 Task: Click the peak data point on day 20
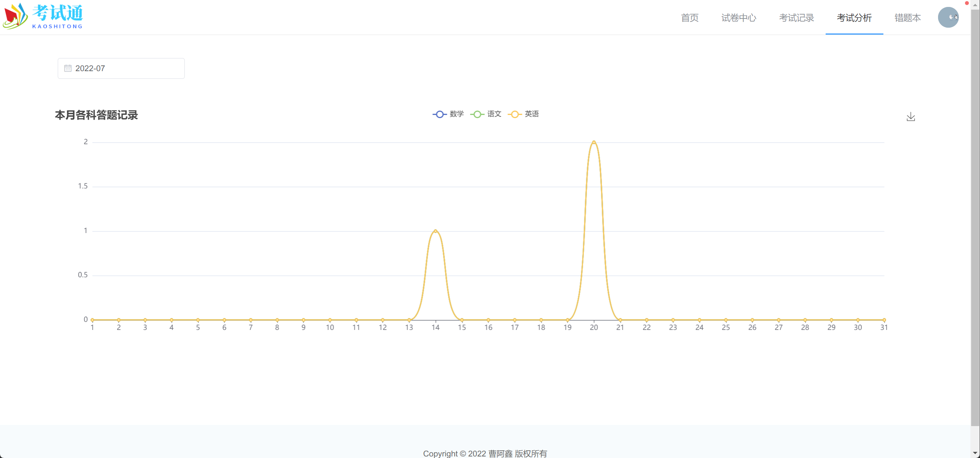tap(594, 142)
